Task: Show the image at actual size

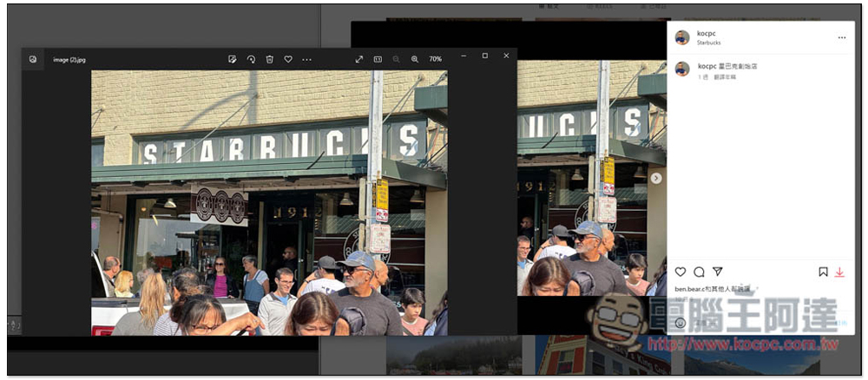Action: (378, 59)
